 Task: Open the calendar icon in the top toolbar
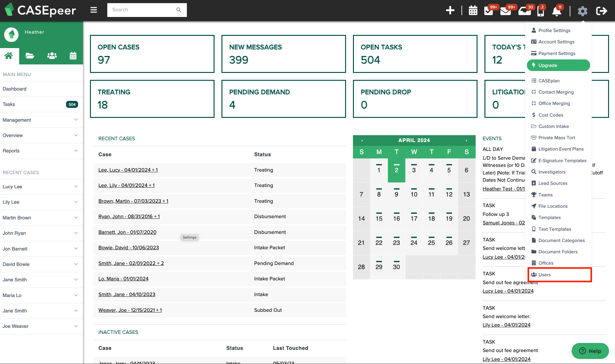[x=473, y=10]
